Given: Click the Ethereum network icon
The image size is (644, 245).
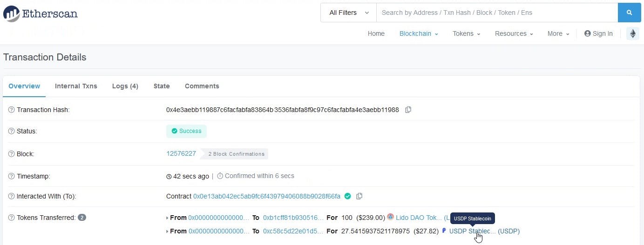Looking at the screenshot, I should 632,33.
